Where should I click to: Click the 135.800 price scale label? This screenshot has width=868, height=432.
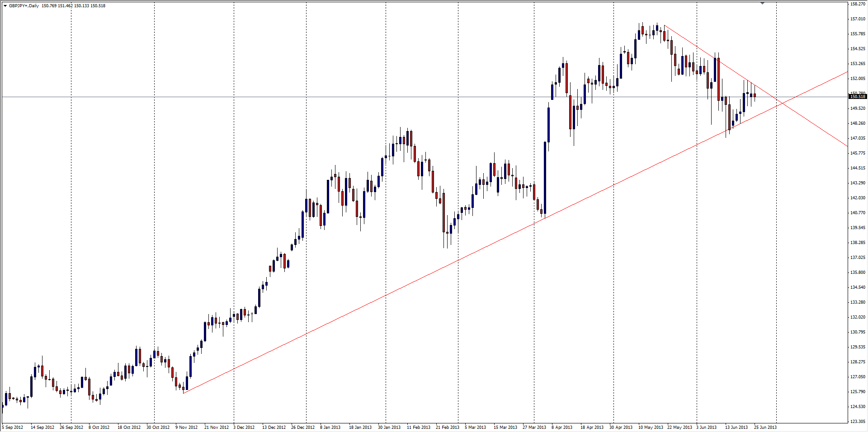click(x=858, y=272)
